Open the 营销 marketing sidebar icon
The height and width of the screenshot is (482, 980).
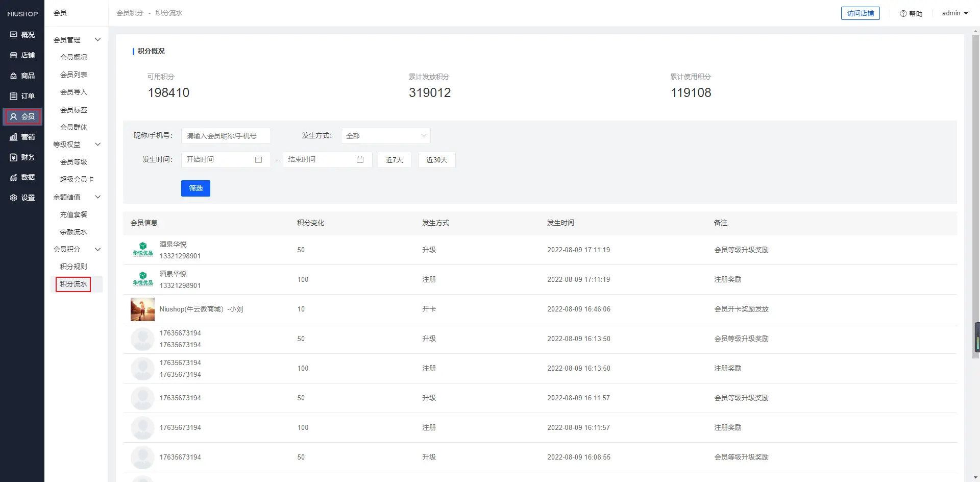tap(14, 137)
